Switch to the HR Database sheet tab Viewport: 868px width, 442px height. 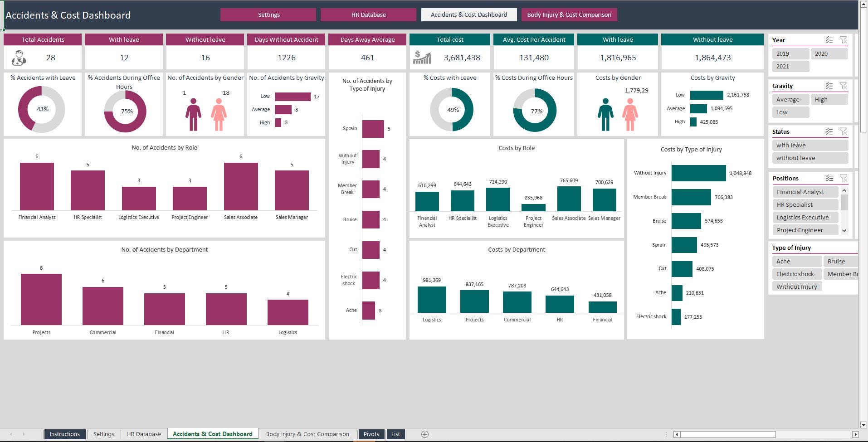(143, 434)
